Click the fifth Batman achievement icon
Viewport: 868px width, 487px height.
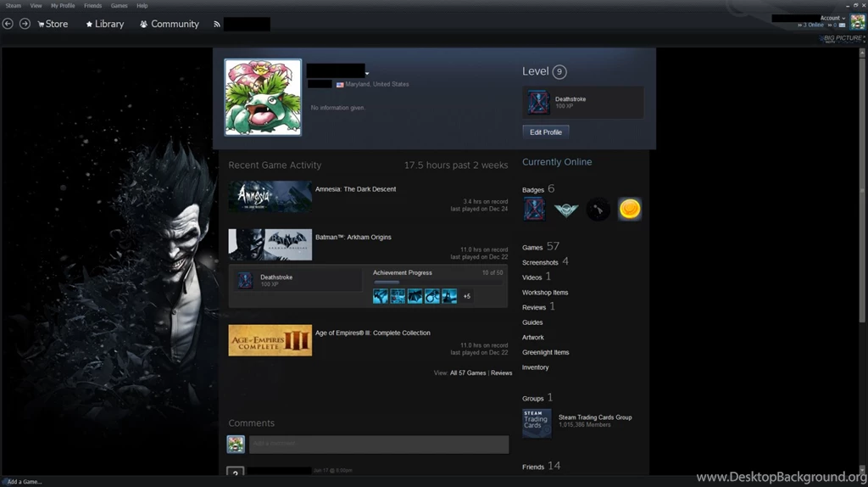tap(449, 296)
